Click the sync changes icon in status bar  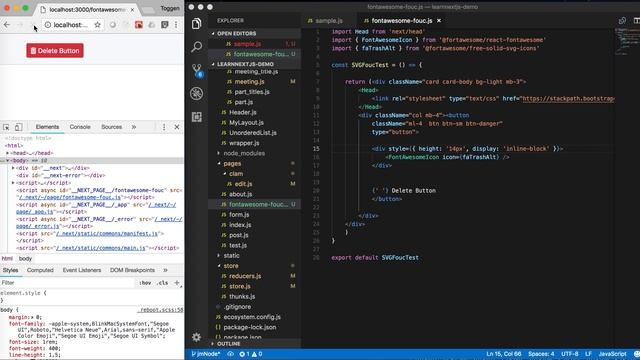pyautogui.click(x=231, y=354)
